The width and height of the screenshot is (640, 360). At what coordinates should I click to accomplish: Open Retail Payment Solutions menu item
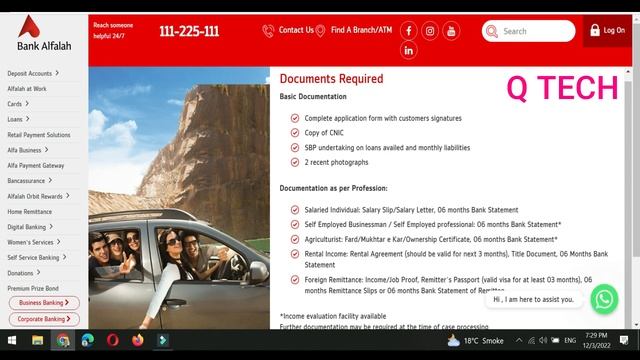[39, 135]
